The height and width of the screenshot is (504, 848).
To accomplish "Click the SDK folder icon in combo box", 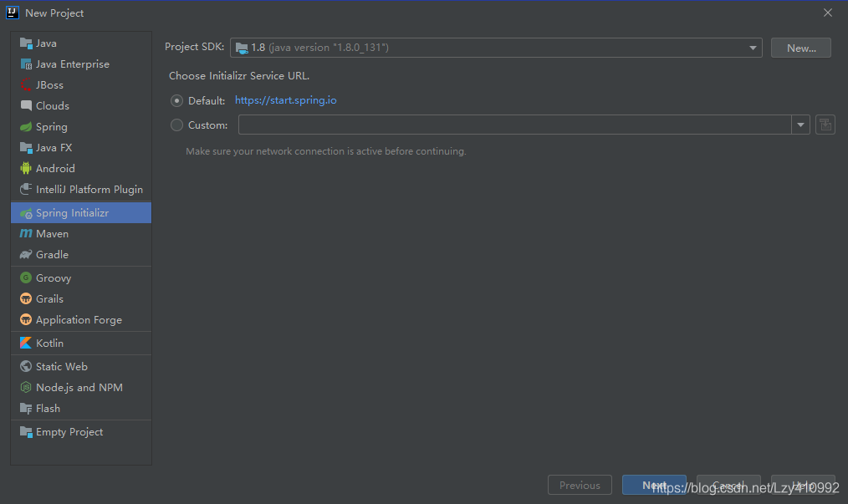I will [x=242, y=48].
